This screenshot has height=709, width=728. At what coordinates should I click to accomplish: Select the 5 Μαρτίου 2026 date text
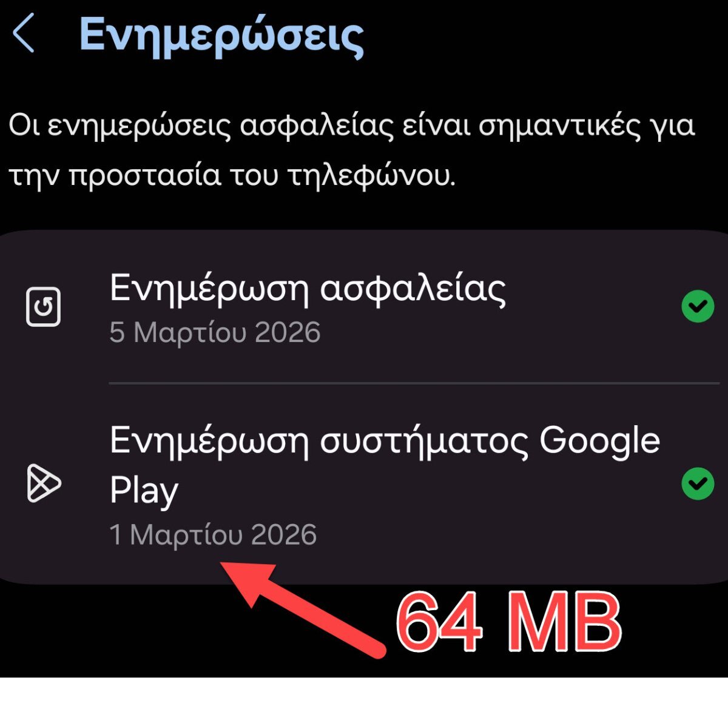[215, 332]
